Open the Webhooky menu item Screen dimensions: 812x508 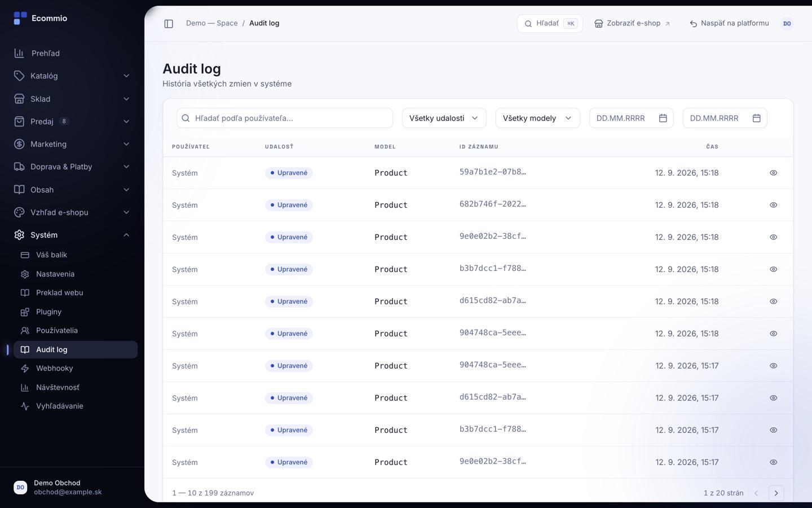click(76, 369)
